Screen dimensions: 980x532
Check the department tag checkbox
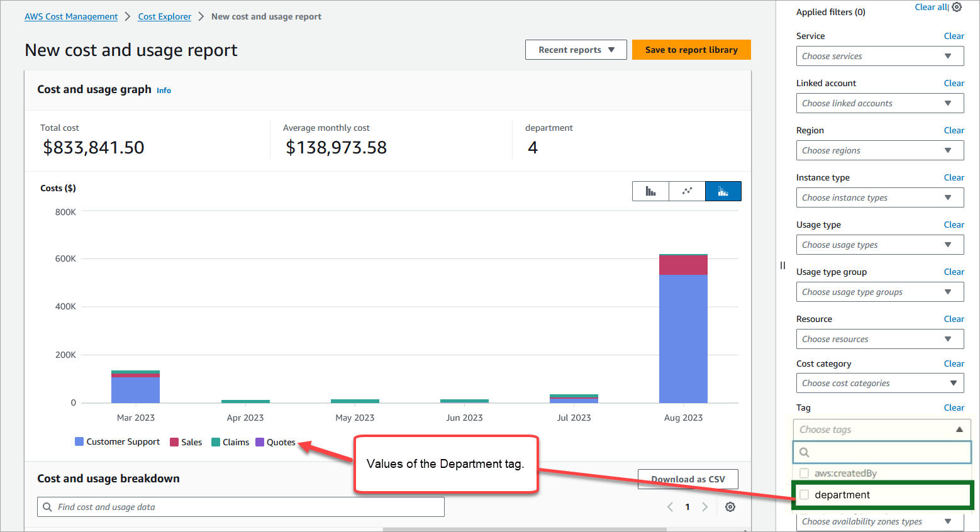coord(804,495)
